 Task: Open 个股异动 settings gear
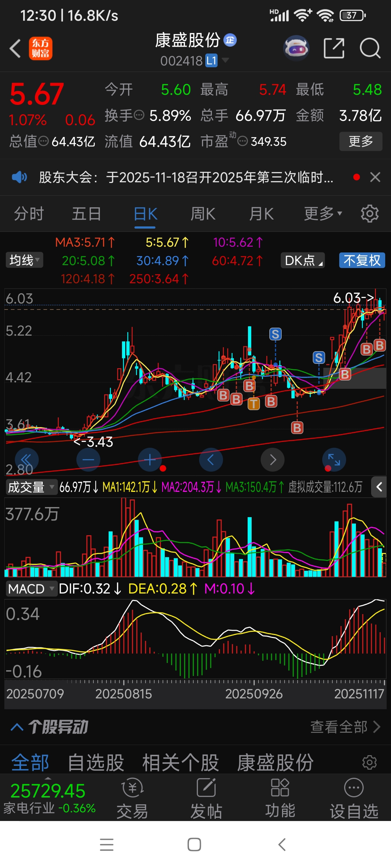pyautogui.click(x=370, y=762)
